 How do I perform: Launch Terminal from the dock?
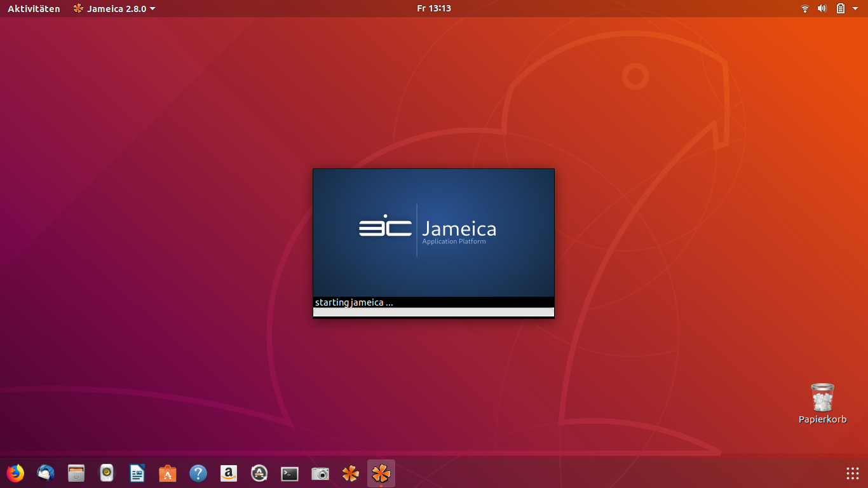click(290, 473)
